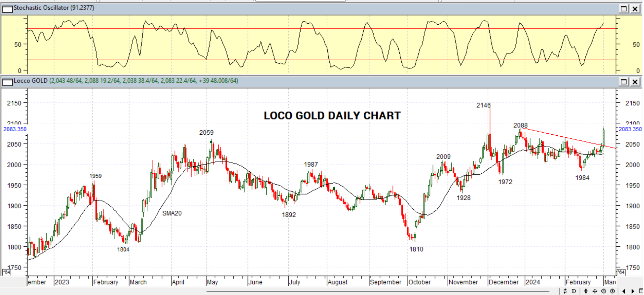
Task: Click the right arrow to scroll chart forward
Action: (633, 291)
